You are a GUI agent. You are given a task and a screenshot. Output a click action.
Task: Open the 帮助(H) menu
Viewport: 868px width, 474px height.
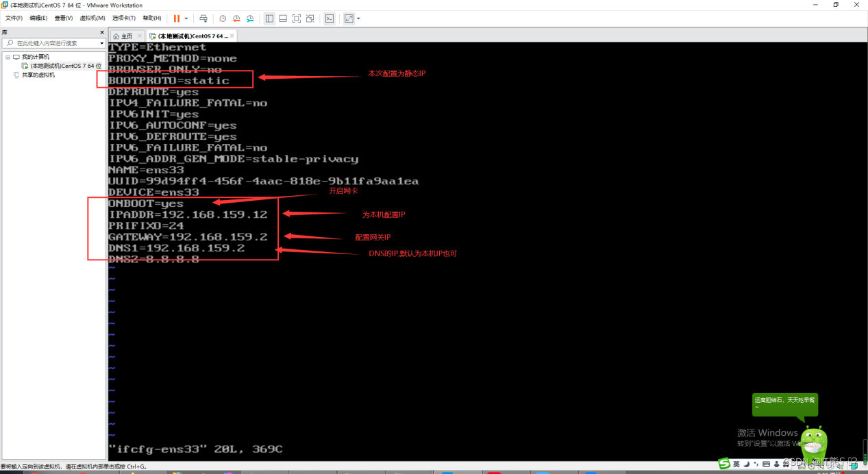pos(152,18)
